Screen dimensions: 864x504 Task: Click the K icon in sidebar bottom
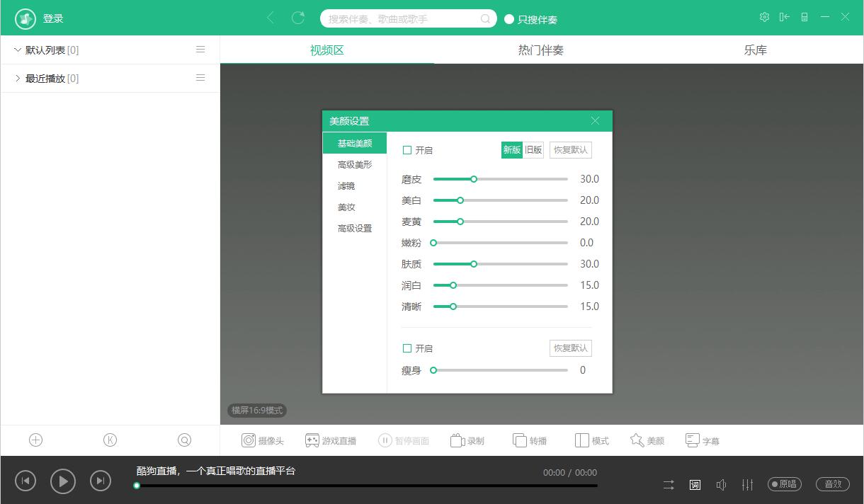pyautogui.click(x=110, y=440)
